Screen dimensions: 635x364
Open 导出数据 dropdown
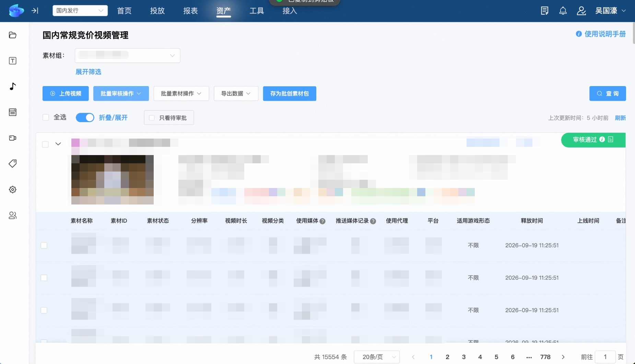point(236,94)
